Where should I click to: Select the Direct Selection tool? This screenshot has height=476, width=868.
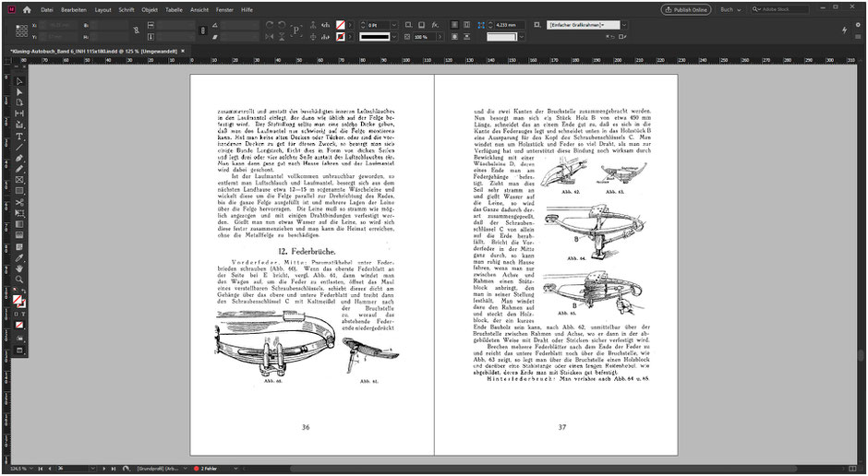tap(19, 91)
